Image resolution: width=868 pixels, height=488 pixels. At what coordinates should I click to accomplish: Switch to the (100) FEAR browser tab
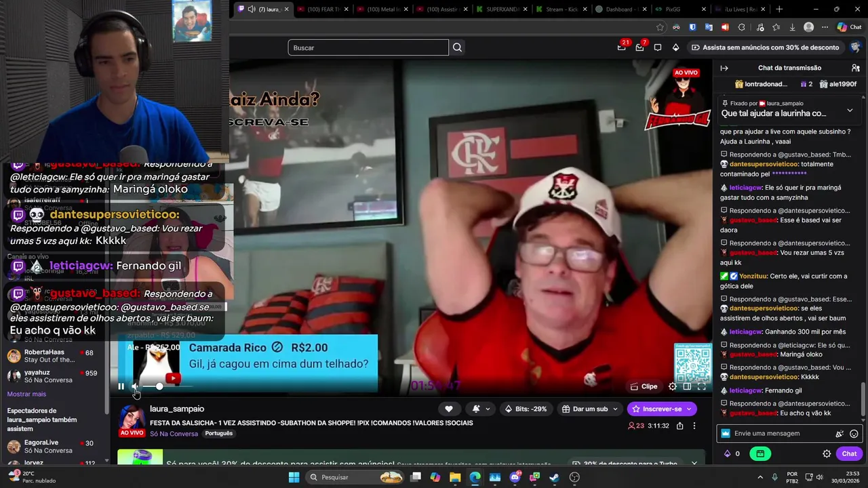[323, 9]
